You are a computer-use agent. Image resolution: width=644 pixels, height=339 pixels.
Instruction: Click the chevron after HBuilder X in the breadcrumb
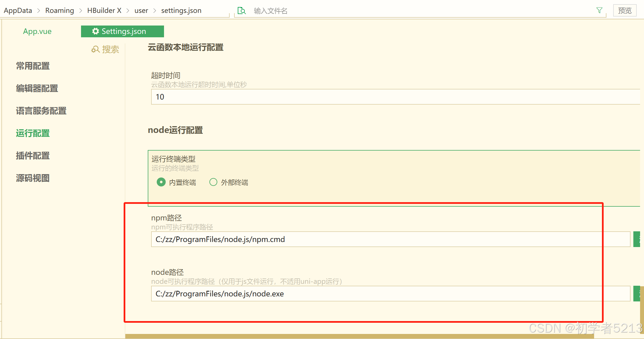pyautogui.click(x=128, y=11)
